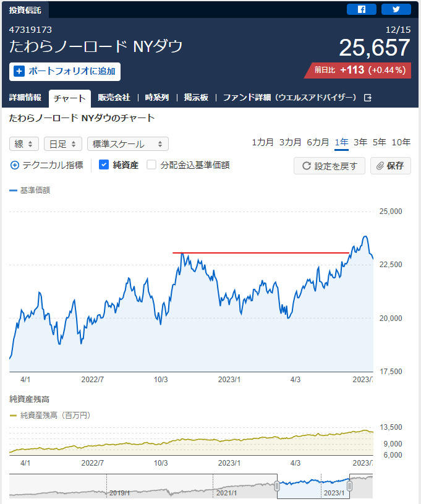The height and width of the screenshot is (504, 421).
Task: Click the right range slider handle
Action: [x=349, y=487]
